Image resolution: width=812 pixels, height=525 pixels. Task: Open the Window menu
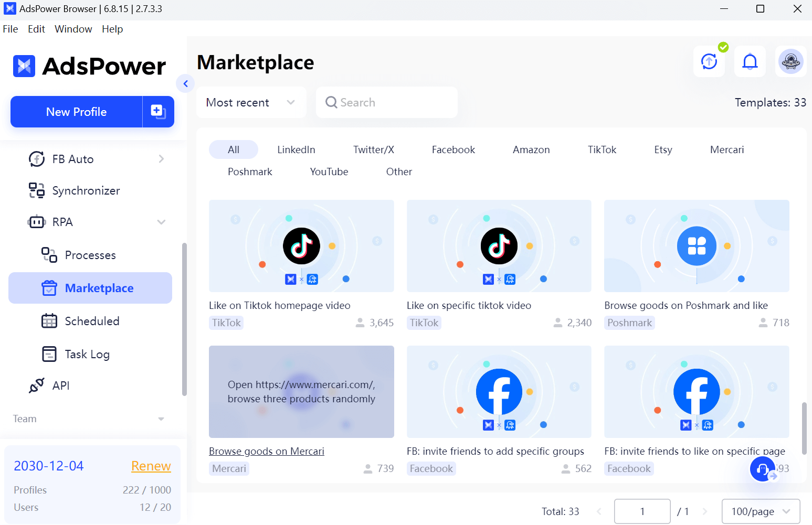[73, 29]
